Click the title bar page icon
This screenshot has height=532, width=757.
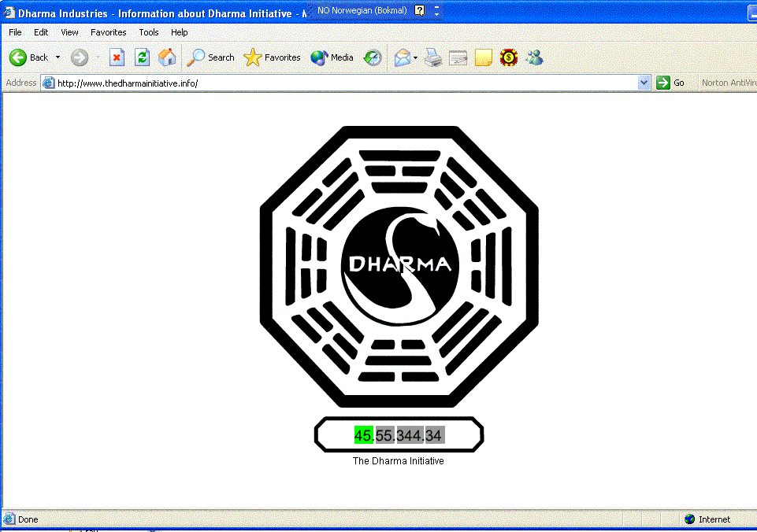[9, 13]
